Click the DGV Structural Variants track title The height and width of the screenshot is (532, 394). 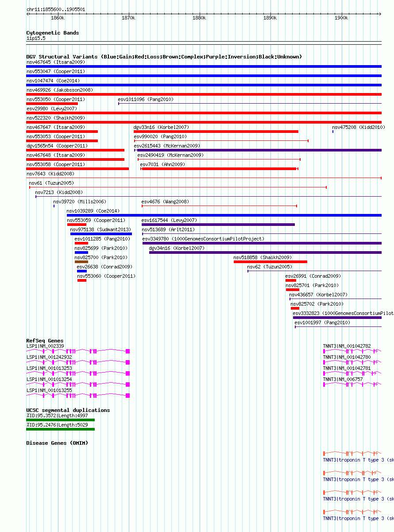click(164, 57)
